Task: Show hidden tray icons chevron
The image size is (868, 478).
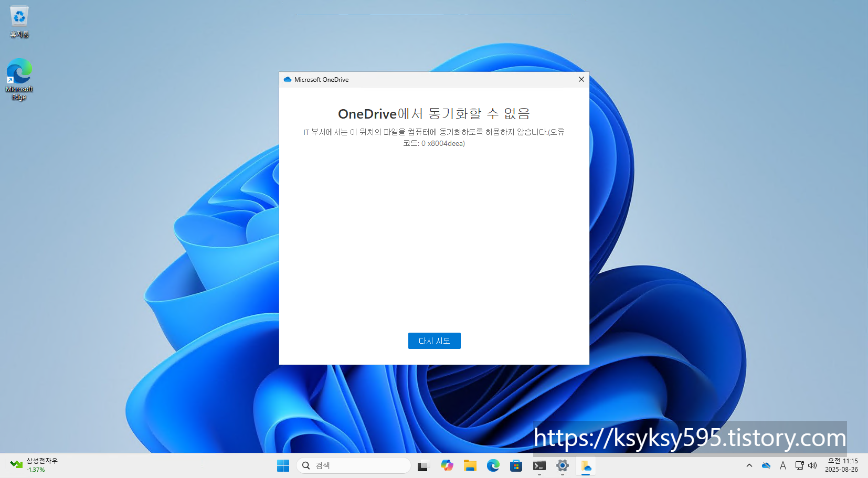Action: (x=749, y=465)
